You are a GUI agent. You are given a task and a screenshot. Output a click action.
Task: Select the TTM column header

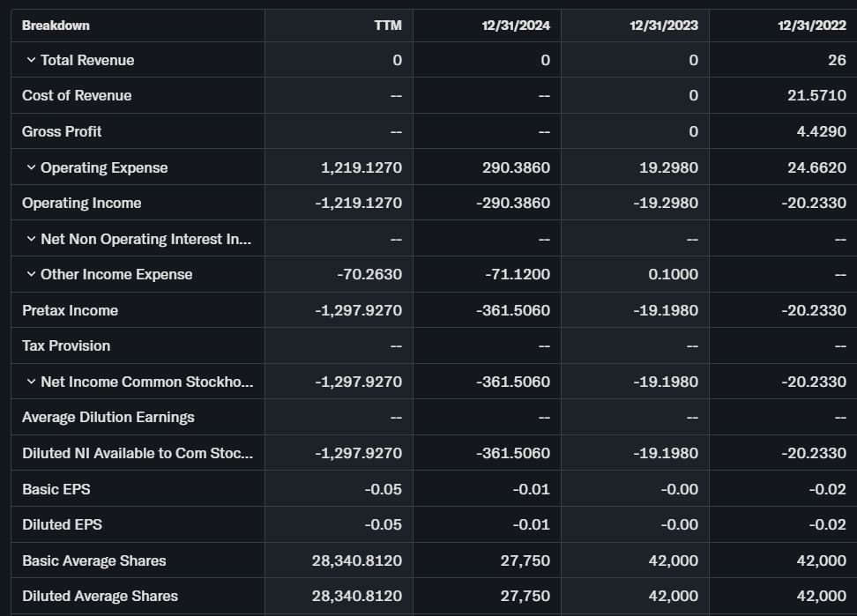pyautogui.click(x=387, y=26)
